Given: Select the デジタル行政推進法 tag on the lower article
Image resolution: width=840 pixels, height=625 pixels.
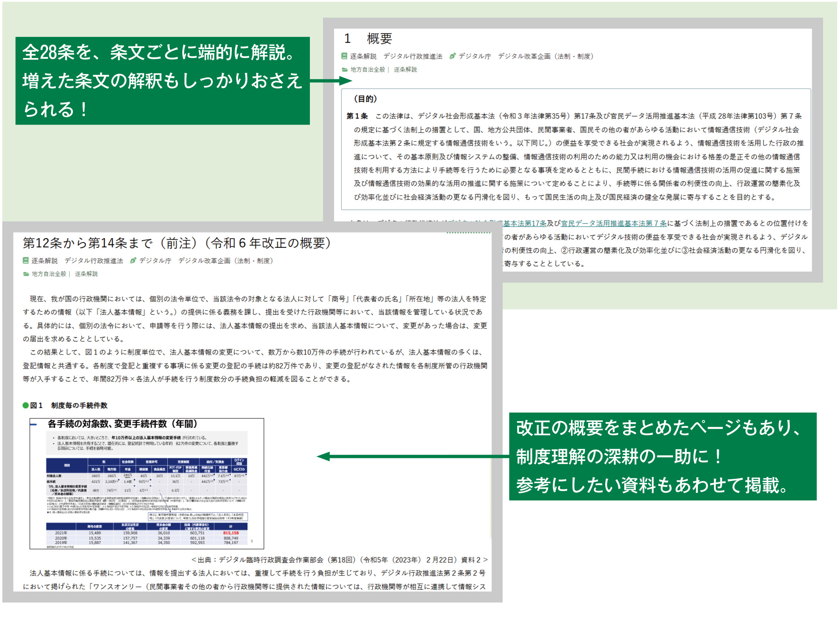Looking at the screenshot, I should [x=94, y=260].
